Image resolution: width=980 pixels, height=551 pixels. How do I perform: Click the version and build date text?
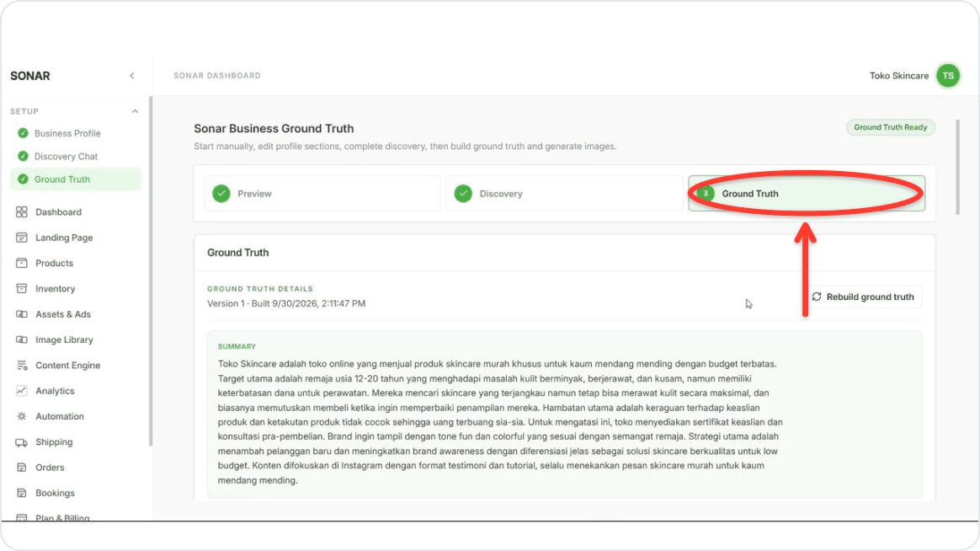click(286, 304)
